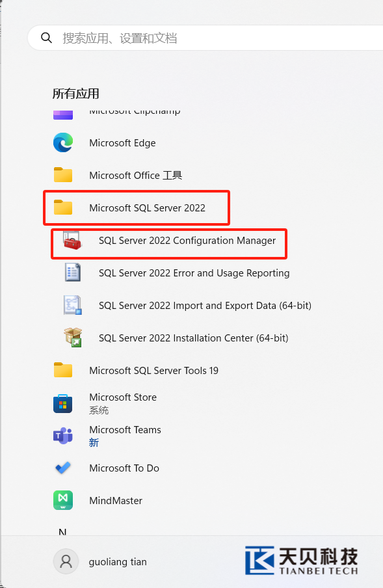Launch MindMaster from its green icon

pyautogui.click(x=63, y=500)
